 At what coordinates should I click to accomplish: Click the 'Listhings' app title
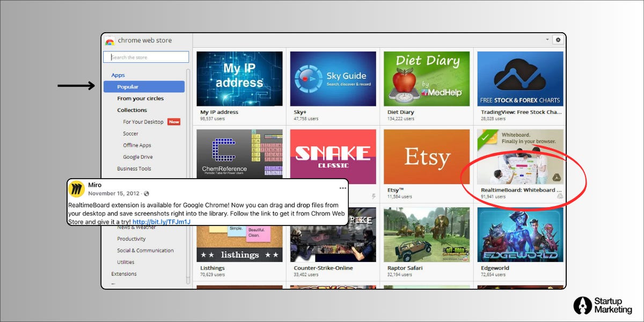tap(213, 268)
